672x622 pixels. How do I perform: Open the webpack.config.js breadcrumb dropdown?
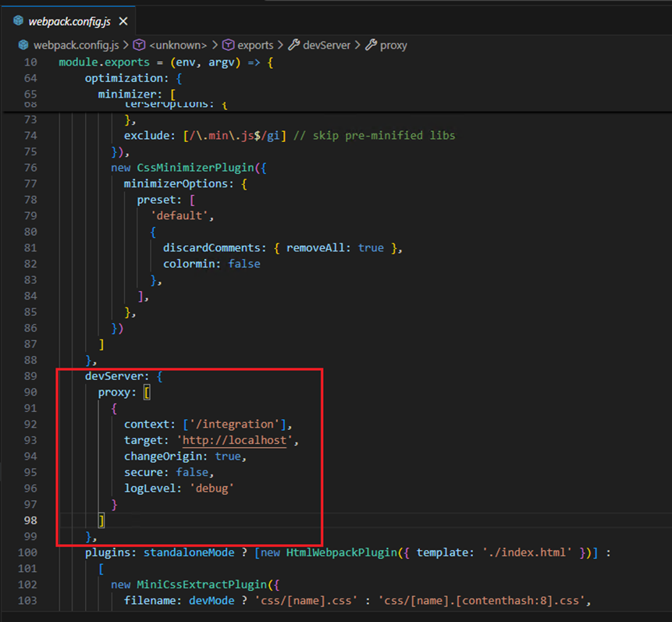coord(75,45)
